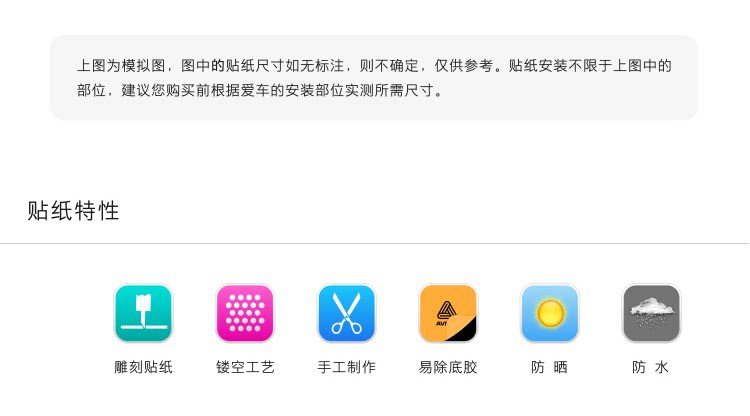
Task: Select the gray rain cloud waterproof icon
Action: [651, 313]
